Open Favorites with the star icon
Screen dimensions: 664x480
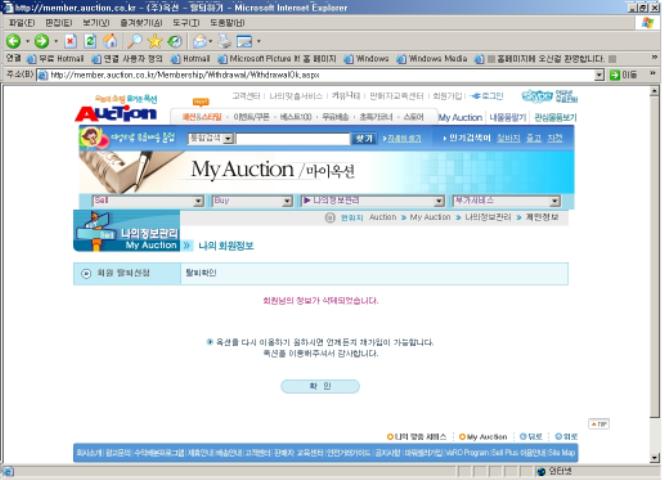(155, 41)
